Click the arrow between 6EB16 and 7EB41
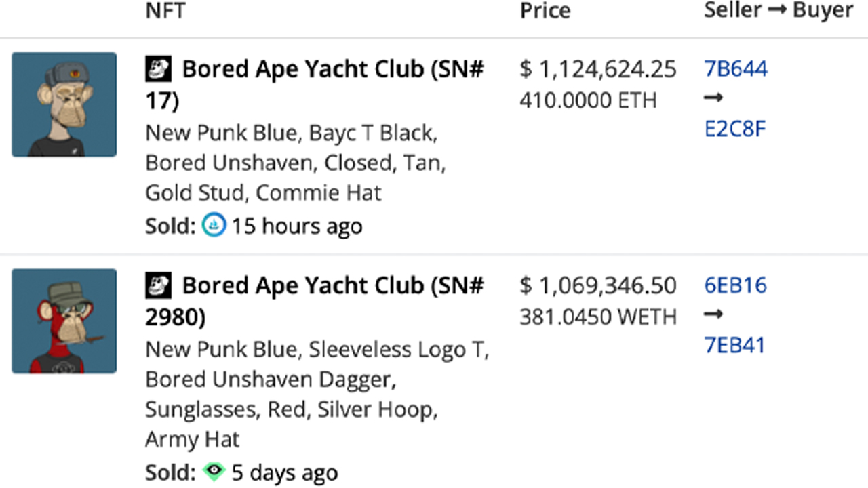 click(713, 314)
